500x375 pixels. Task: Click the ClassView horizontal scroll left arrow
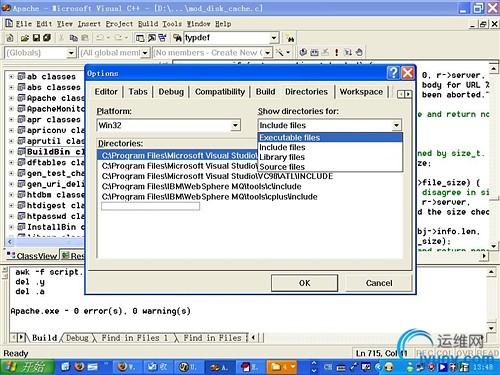point(10,242)
